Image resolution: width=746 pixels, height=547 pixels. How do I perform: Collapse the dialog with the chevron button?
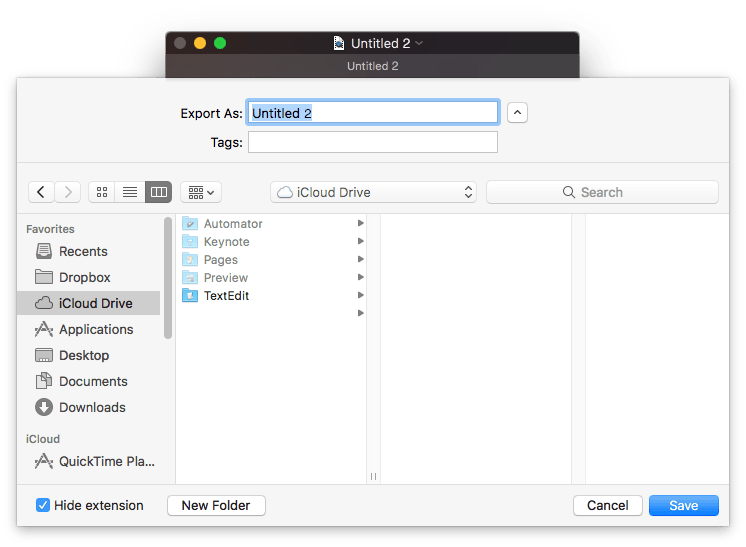(517, 113)
